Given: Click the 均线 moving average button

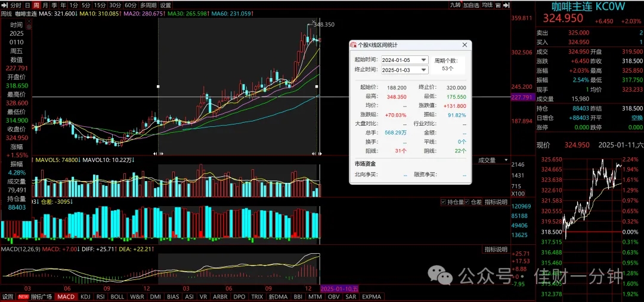Looking at the screenshot, I should pos(487,5).
